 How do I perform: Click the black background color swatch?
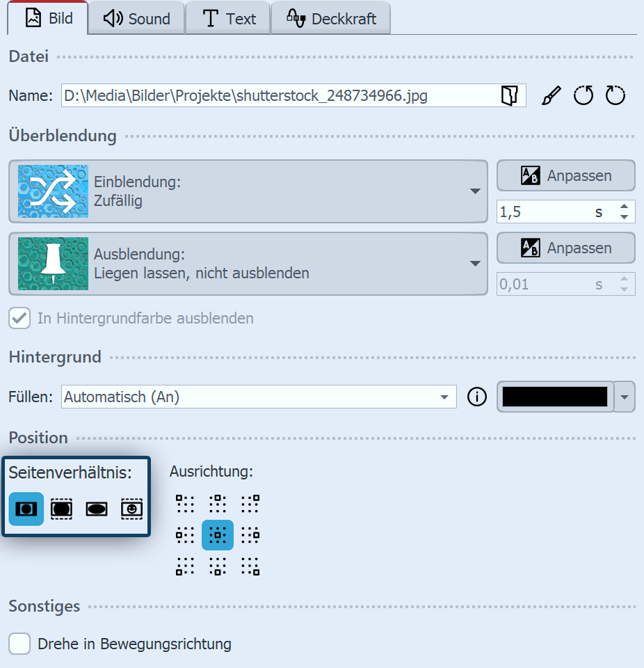point(555,397)
